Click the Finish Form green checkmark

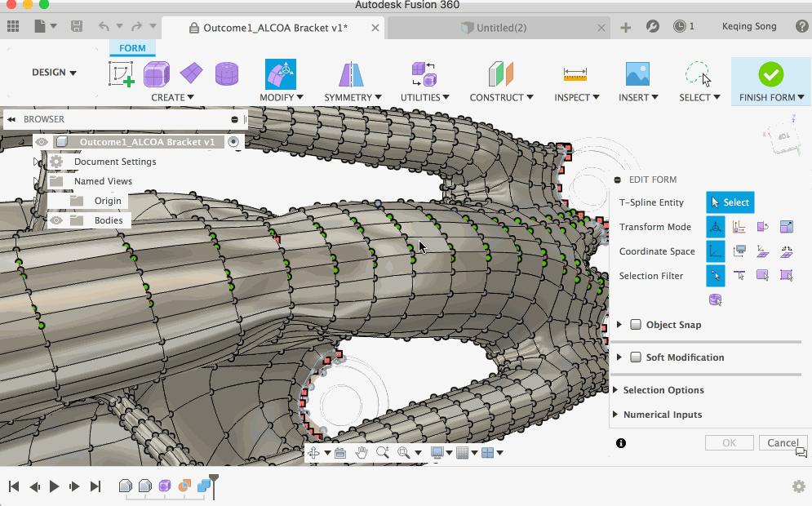tap(770, 74)
